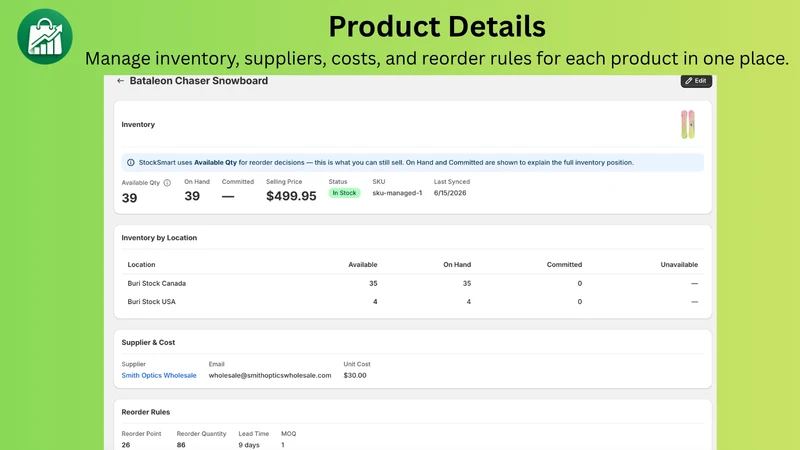Click the Supplier & Cost section heading
This screenshot has height=450, width=800.
(148, 342)
